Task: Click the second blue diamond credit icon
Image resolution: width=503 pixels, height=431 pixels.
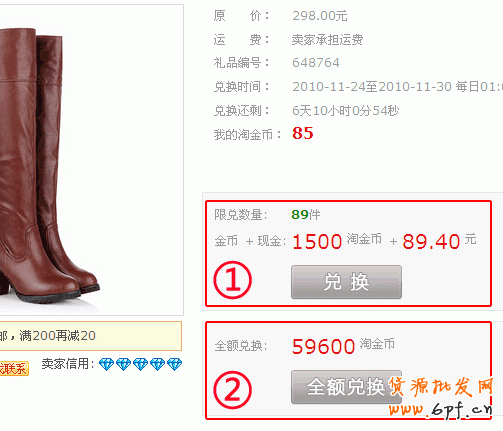Action: coord(123,364)
